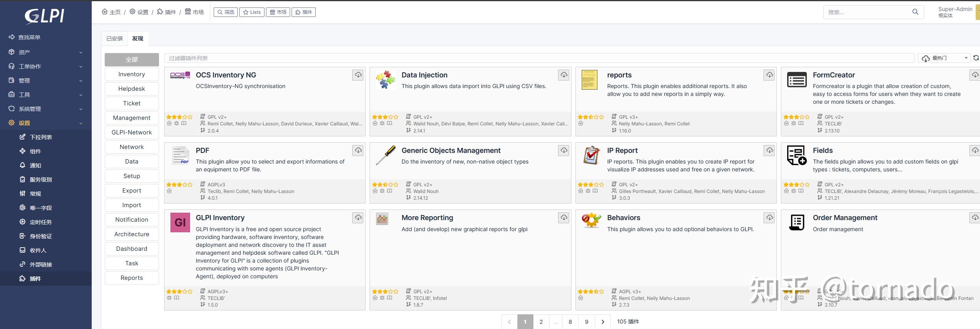Click the 市场 marketplace toolbar button
Image resolution: width=980 pixels, height=329 pixels.
278,12
